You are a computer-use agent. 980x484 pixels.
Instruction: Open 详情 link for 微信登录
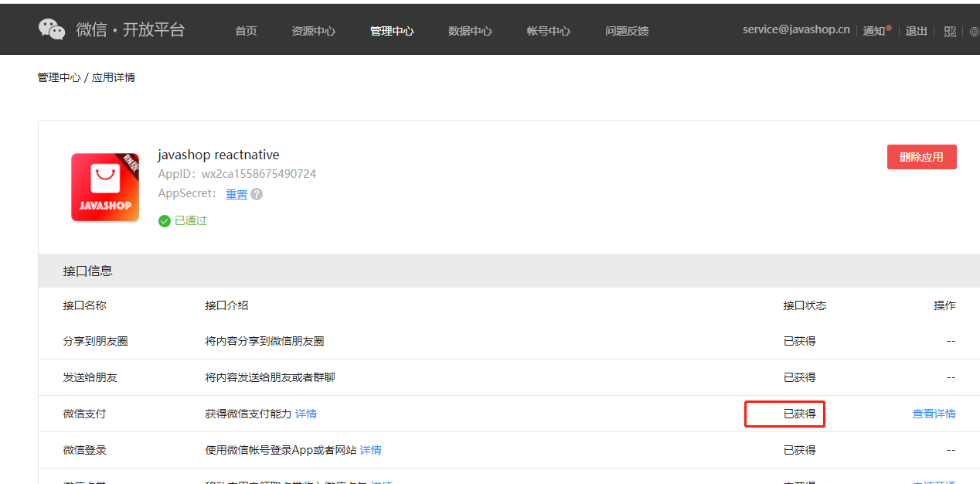tap(371, 450)
